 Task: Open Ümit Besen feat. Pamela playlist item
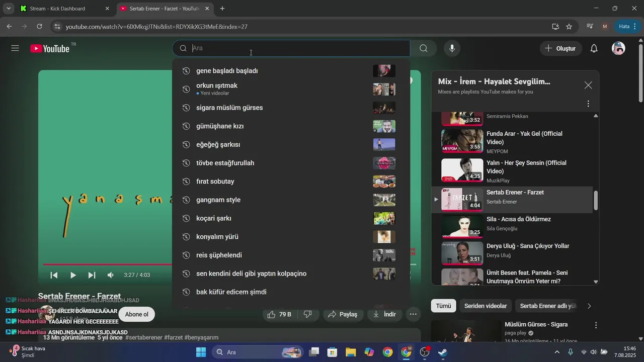click(512, 277)
